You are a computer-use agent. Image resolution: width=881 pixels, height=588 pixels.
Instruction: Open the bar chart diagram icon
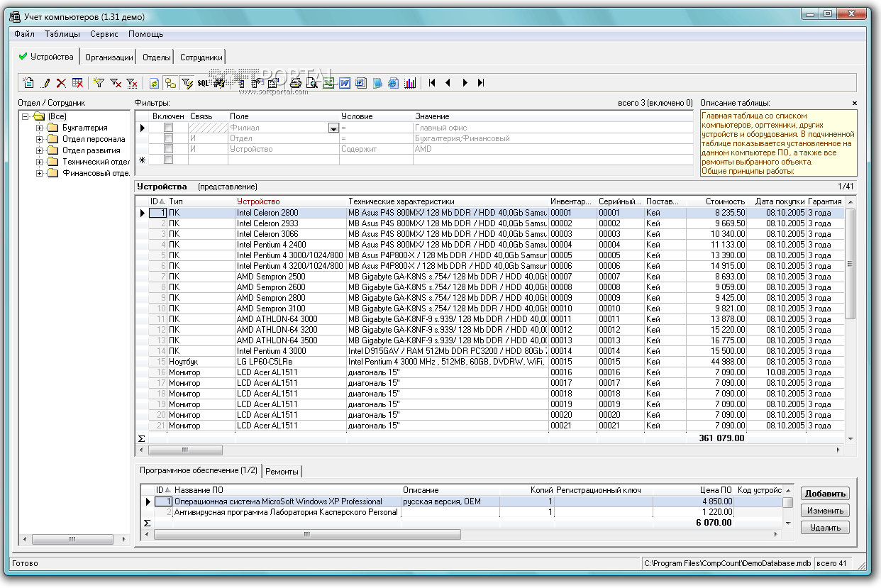(x=410, y=83)
